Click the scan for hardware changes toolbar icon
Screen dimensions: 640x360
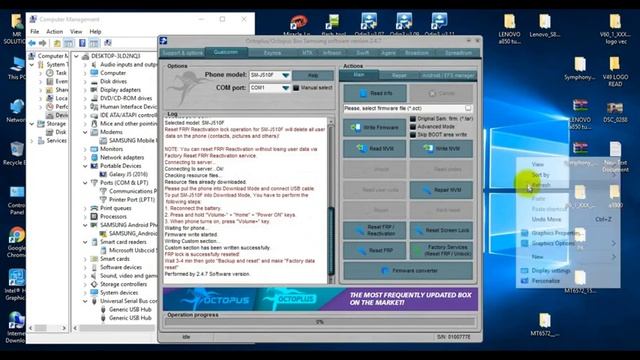pyautogui.click(x=108, y=43)
